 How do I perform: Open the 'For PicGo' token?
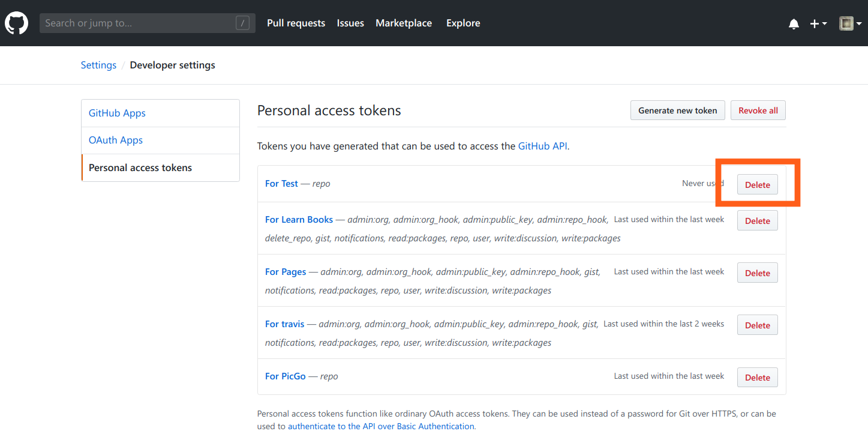pyautogui.click(x=286, y=376)
